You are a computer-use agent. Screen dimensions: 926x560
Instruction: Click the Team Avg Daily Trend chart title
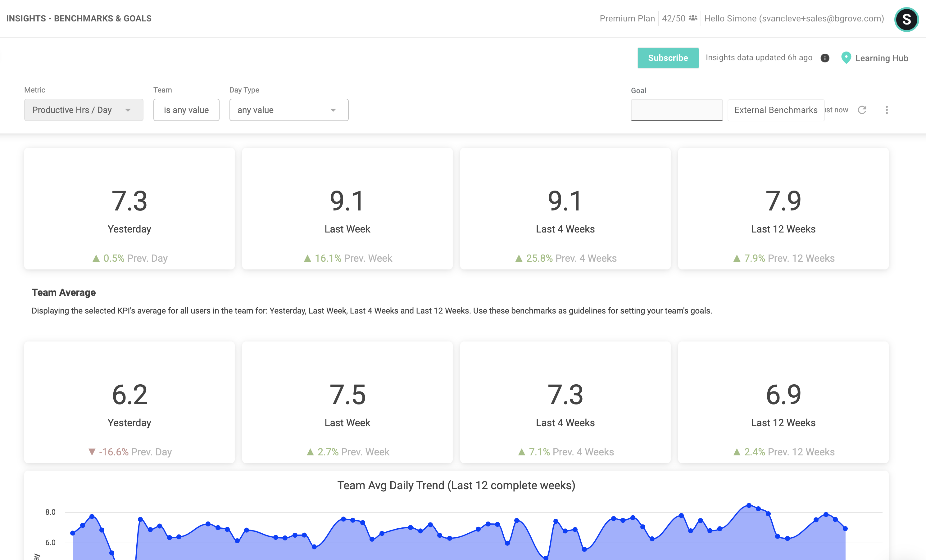pos(456,485)
